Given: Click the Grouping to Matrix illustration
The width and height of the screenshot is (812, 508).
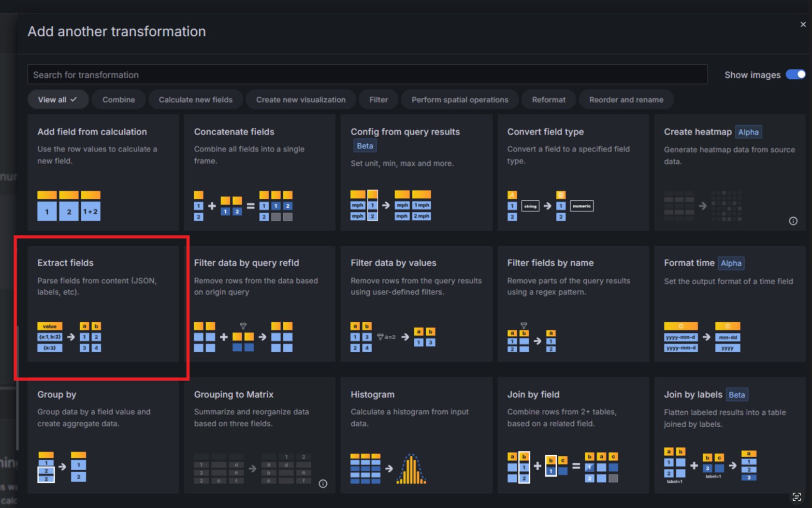Looking at the screenshot, I should [x=252, y=468].
